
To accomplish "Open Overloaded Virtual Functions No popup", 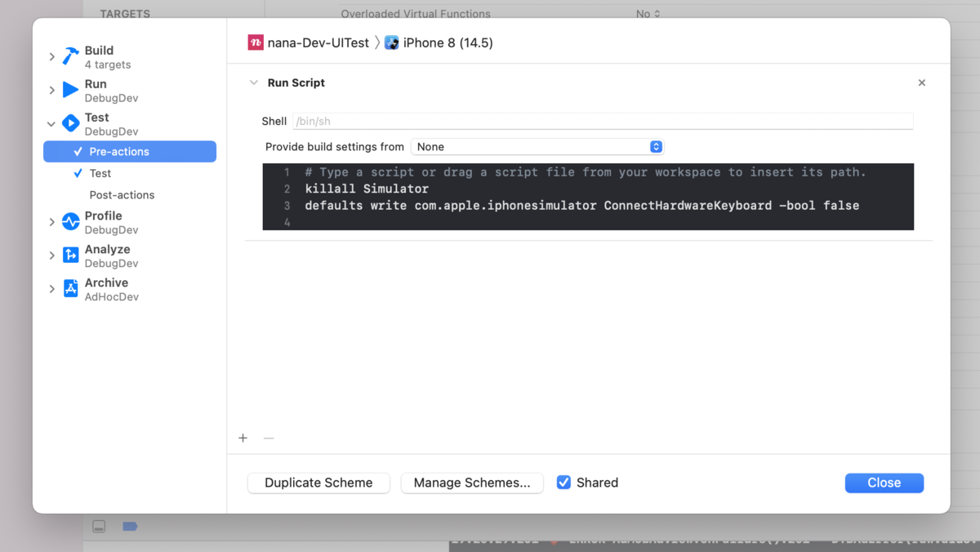I will coord(648,14).
